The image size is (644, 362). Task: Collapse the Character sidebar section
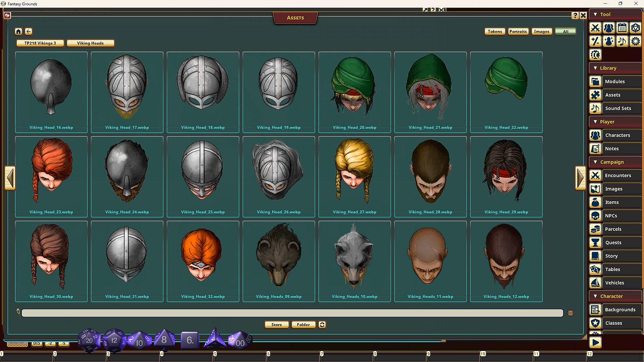pyautogui.click(x=615, y=296)
